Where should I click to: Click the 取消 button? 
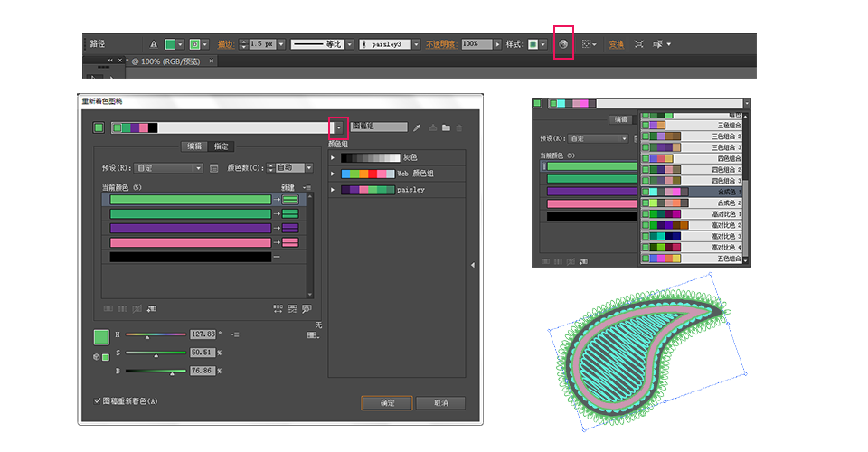click(440, 402)
